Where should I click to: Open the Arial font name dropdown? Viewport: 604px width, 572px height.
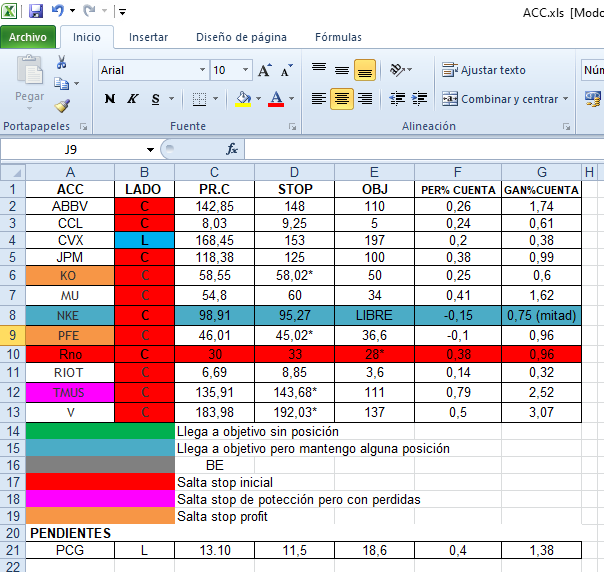[203, 71]
